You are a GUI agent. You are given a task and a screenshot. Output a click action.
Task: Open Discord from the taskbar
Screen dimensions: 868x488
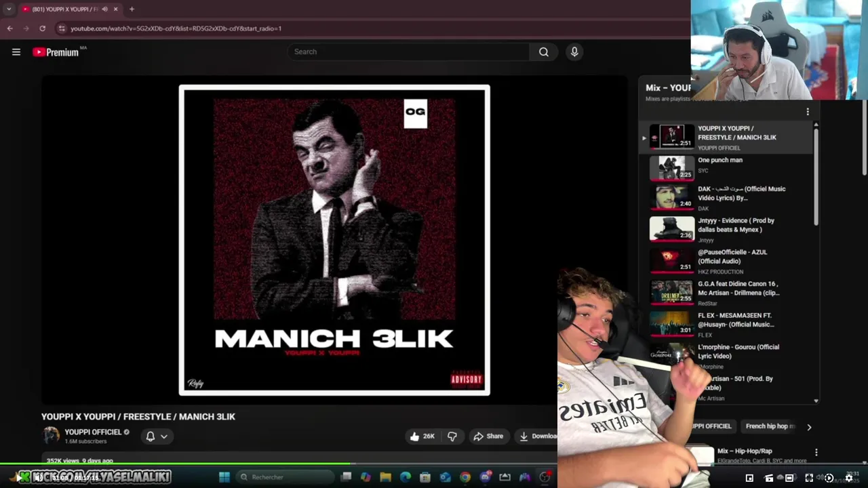click(x=485, y=477)
